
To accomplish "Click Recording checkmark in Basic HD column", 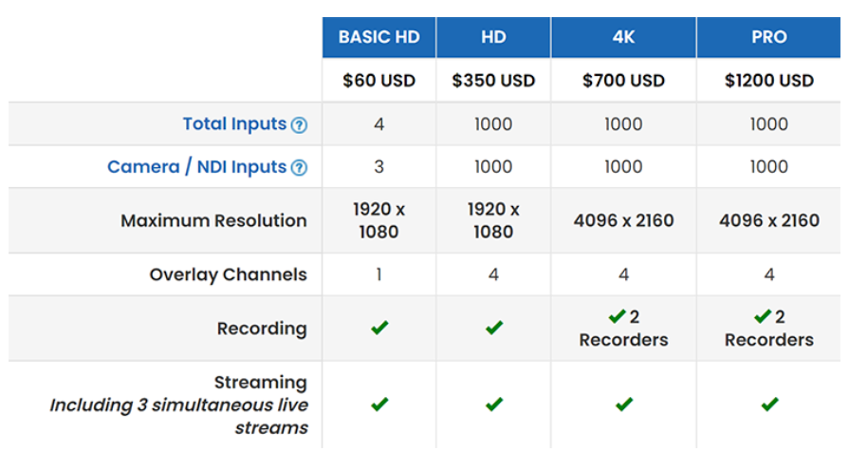I will click(379, 328).
